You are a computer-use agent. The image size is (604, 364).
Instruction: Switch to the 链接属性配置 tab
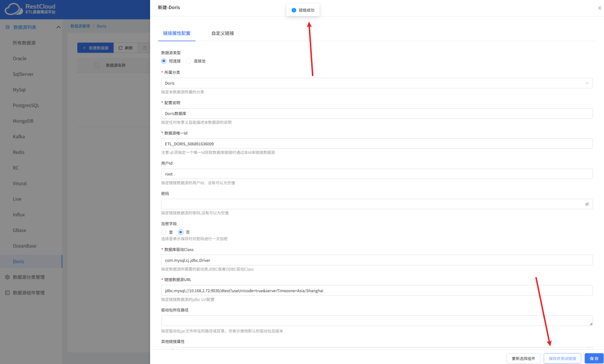(176, 33)
